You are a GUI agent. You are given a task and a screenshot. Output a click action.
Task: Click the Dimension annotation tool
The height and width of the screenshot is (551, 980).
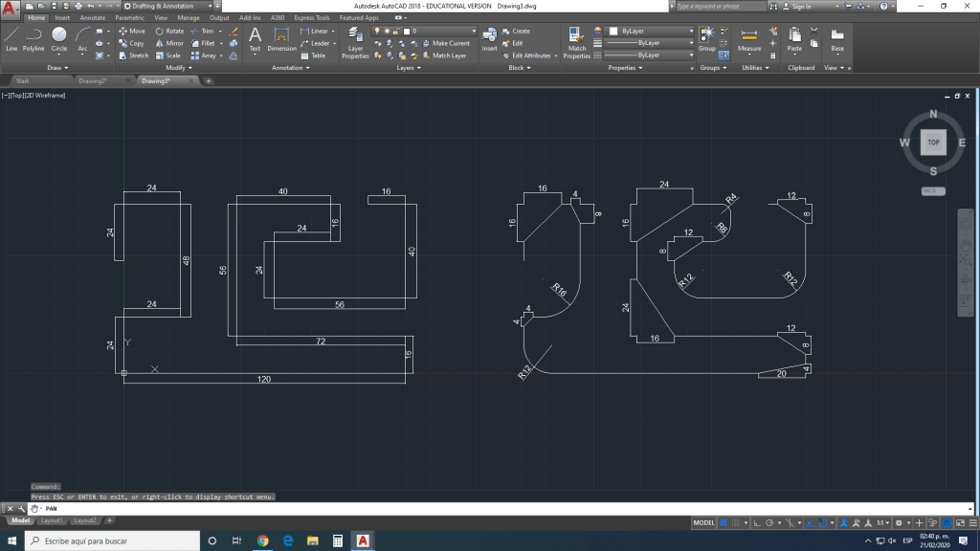pos(281,40)
